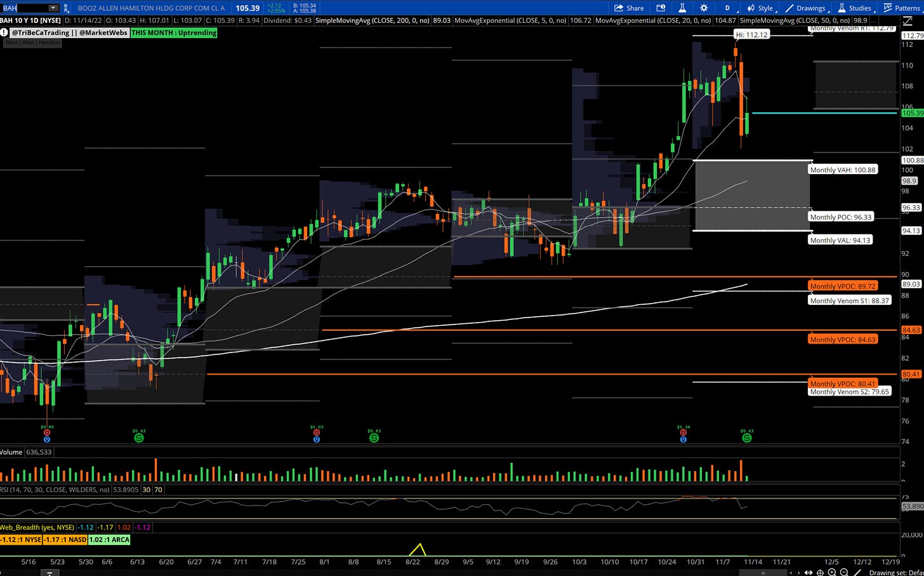Click the exclamation alert icon near @TriBeCaTrading
Image resolution: width=924 pixels, height=576 pixels.
pos(4,32)
